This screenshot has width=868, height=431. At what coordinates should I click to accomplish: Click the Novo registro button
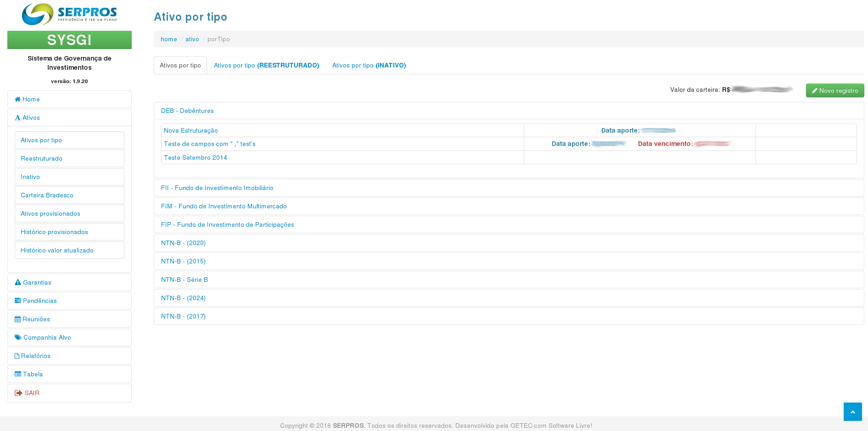click(x=834, y=90)
